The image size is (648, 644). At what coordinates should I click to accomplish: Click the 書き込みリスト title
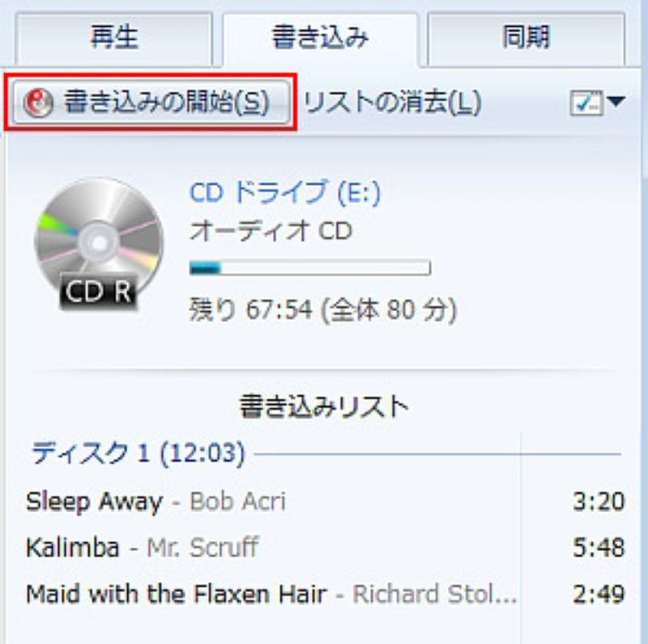pos(325,407)
